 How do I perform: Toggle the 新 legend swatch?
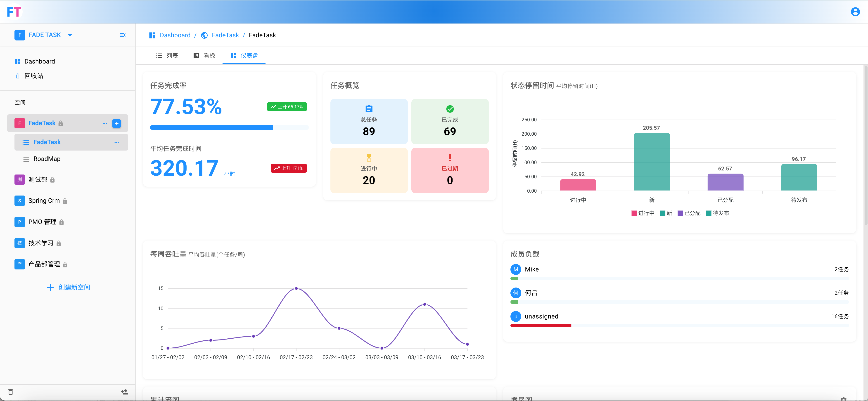662,213
